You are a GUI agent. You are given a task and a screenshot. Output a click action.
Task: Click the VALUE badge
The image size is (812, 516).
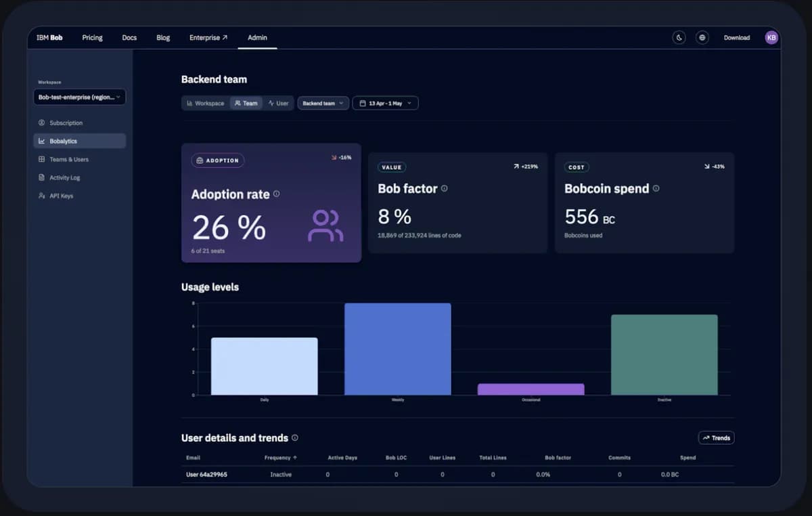coord(392,167)
